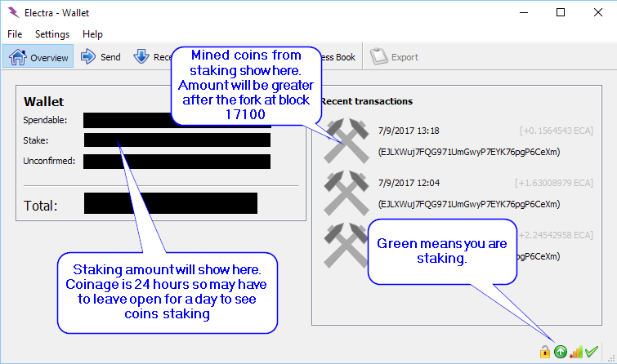
Task: Click mined hammer icon for 13:18 transaction
Action: tap(347, 140)
